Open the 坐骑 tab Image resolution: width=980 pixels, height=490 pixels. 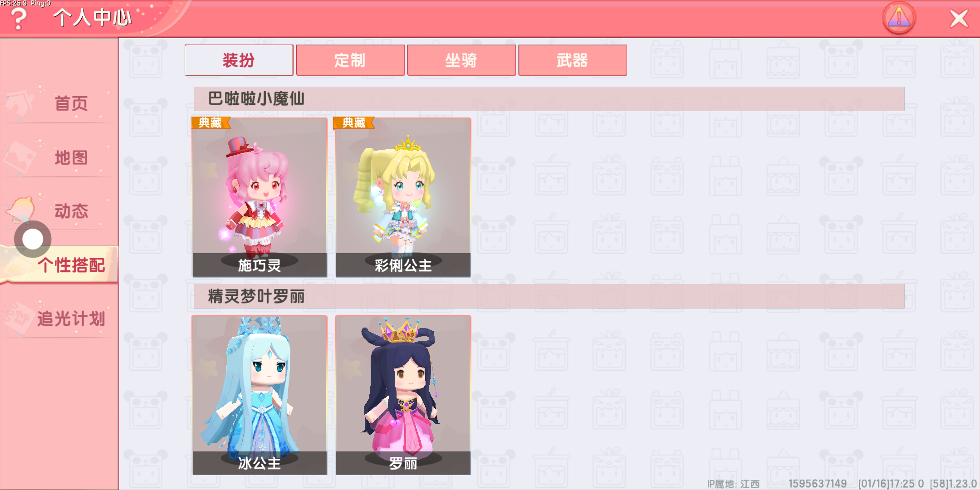pyautogui.click(x=461, y=60)
